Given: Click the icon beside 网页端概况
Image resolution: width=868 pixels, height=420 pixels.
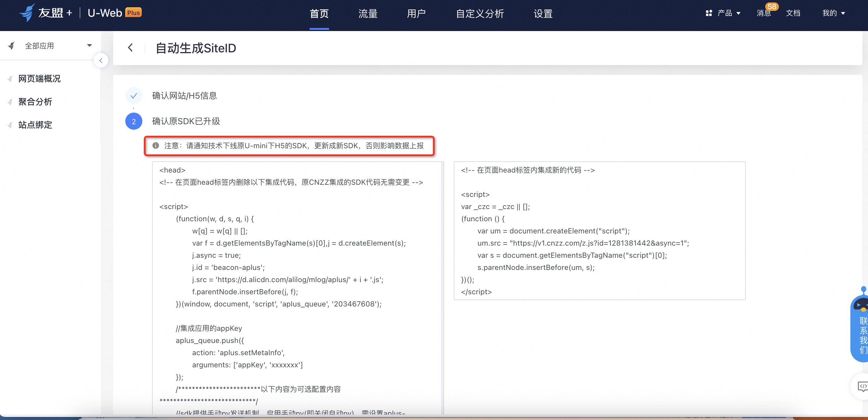Looking at the screenshot, I should [x=10, y=79].
